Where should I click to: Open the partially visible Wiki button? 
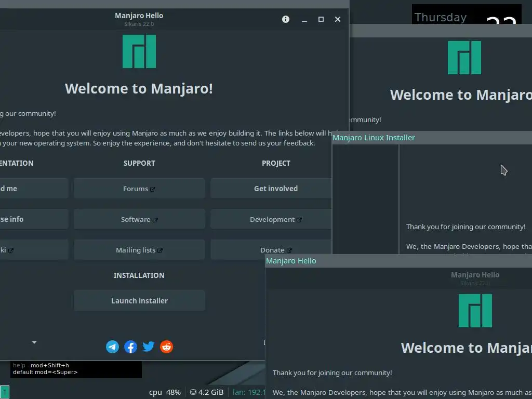[34, 250]
